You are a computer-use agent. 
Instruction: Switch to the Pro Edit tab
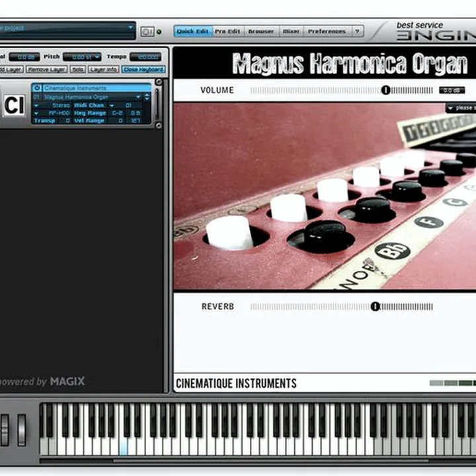click(x=227, y=31)
